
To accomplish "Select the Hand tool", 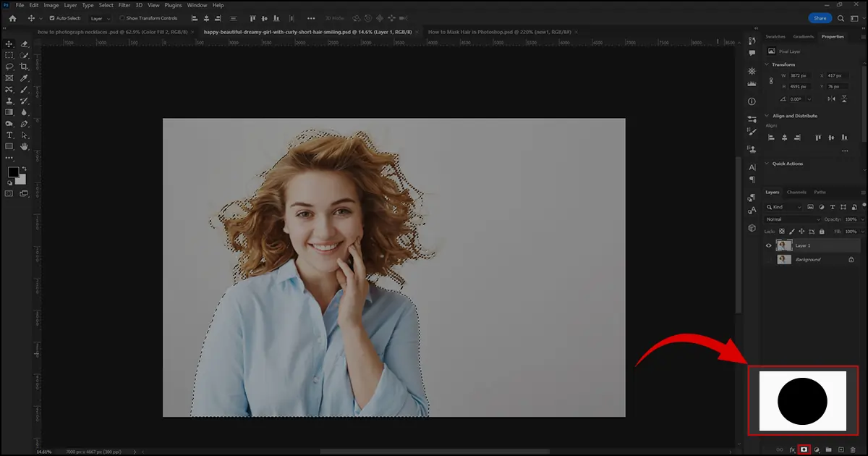I will click(x=24, y=146).
